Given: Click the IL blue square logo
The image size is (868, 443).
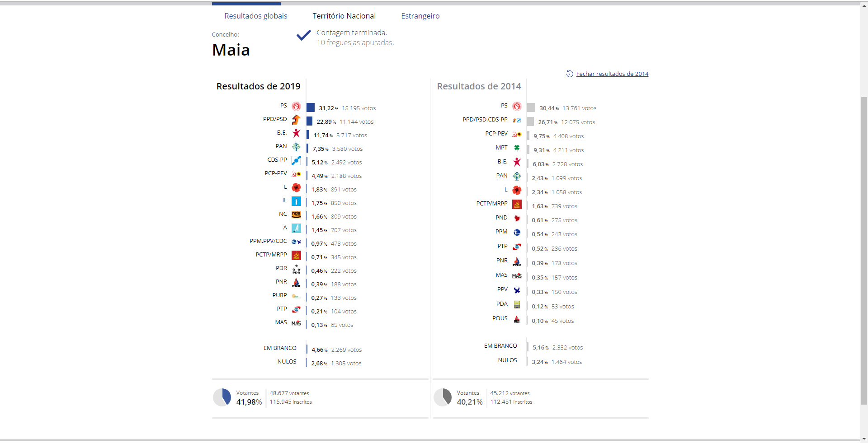Looking at the screenshot, I should coord(296,201).
